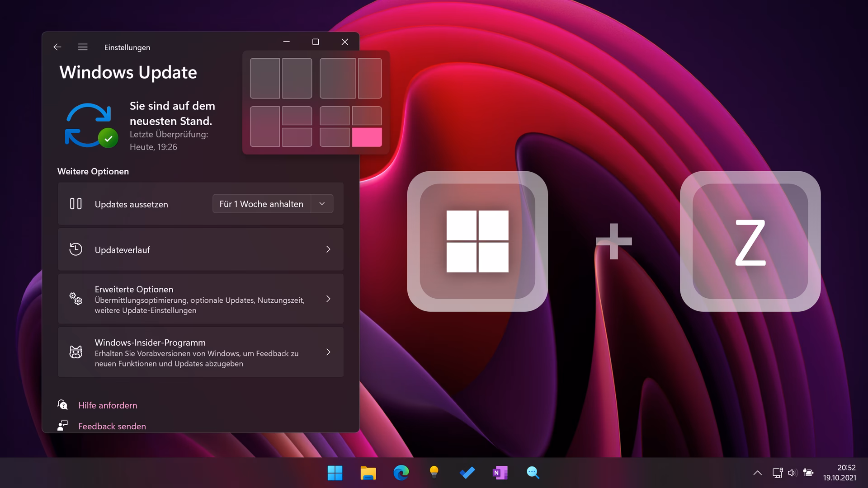
Task: Click the Feedback senden people icon
Action: (x=62, y=426)
